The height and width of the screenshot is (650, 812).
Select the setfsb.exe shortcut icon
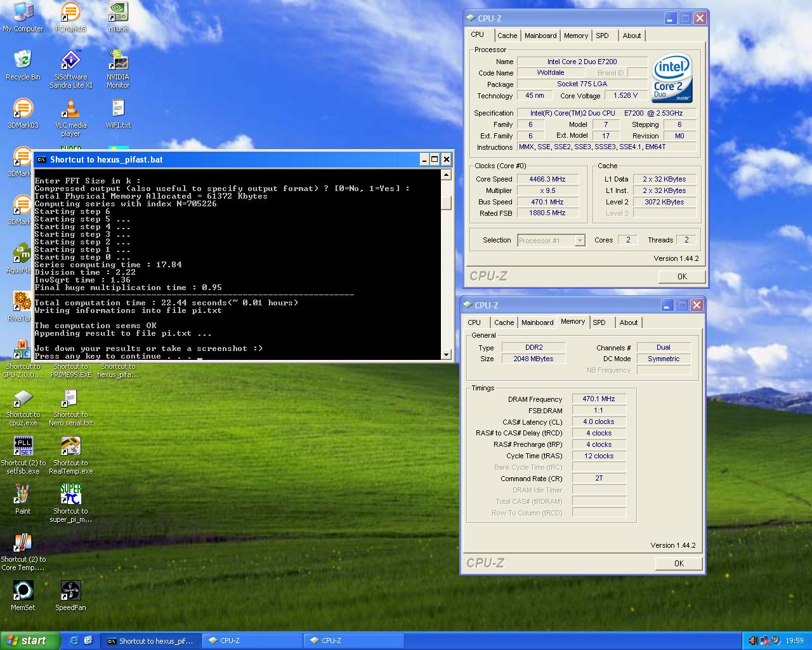point(23,456)
